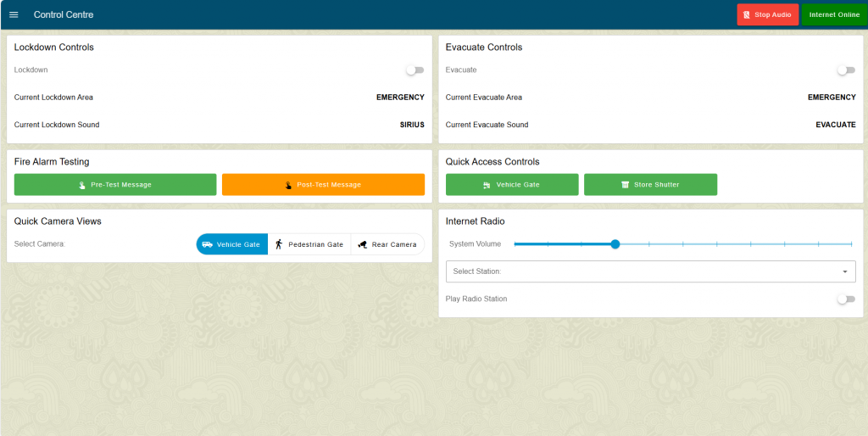Enable the Lockdown toggle switch

[x=415, y=70]
